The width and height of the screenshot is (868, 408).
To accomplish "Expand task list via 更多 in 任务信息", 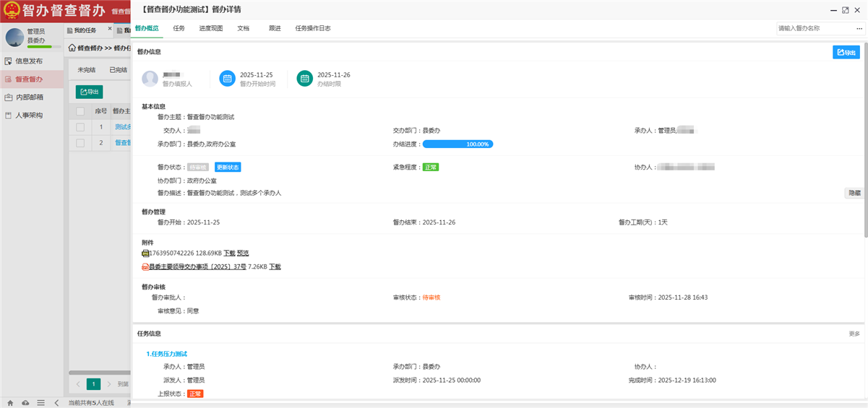I will point(854,334).
